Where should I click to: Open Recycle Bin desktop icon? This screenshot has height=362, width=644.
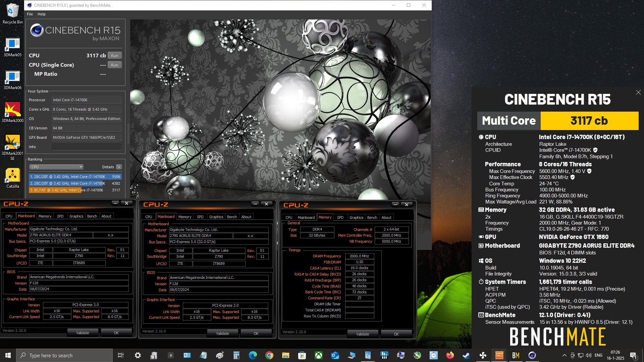pyautogui.click(x=12, y=13)
